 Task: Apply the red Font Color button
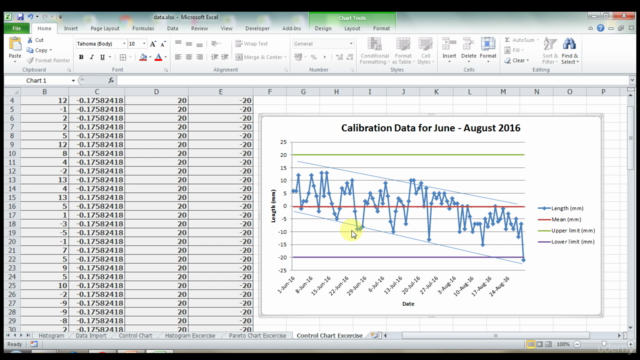point(158,57)
